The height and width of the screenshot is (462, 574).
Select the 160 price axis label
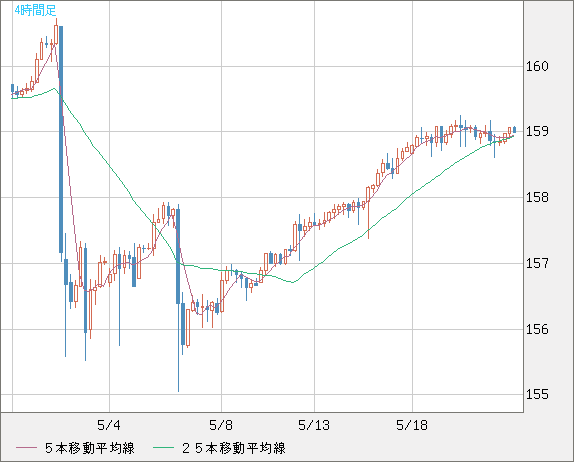click(x=537, y=66)
